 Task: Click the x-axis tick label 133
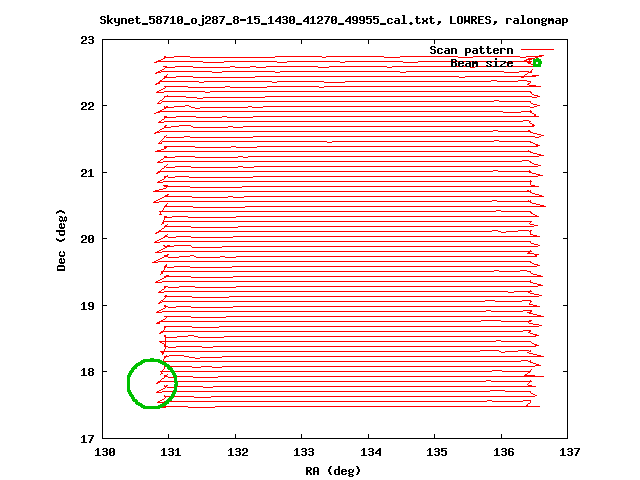point(304,452)
